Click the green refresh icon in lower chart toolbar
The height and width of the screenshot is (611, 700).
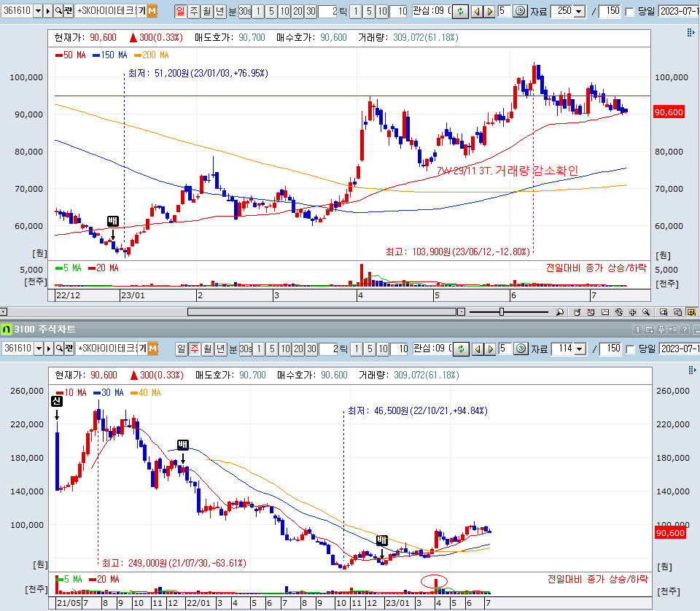pyautogui.click(x=461, y=349)
